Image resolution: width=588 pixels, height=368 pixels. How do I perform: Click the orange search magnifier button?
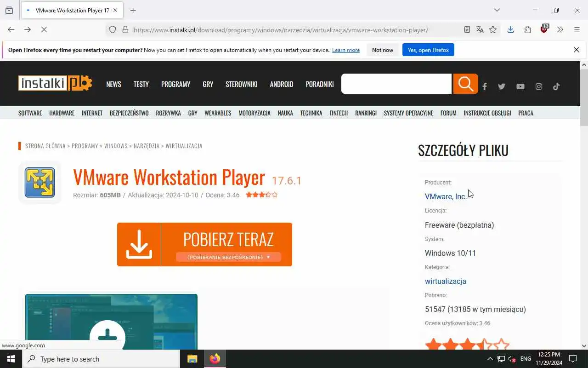point(465,84)
